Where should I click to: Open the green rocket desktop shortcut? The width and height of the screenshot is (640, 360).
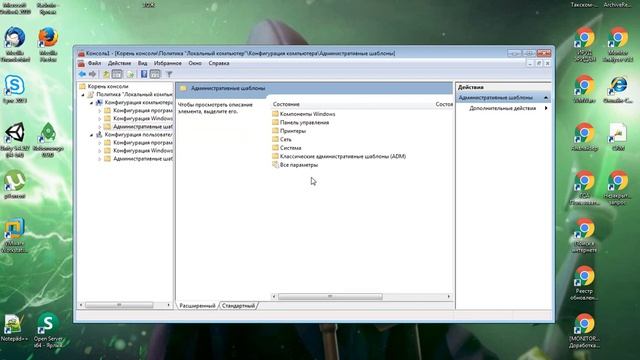click(x=48, y=140)
